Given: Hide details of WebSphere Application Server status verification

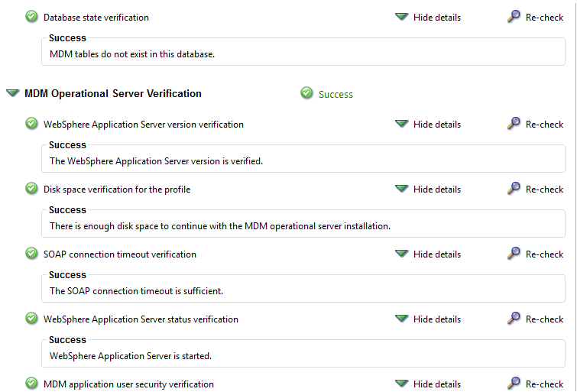Looking at the screenshot, I should coord(428,319).
